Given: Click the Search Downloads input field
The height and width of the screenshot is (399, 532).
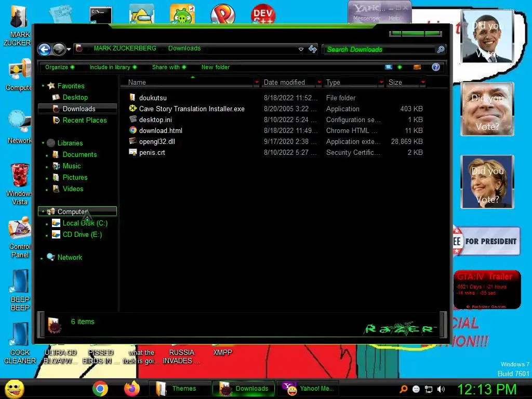Looking at the screenshot, I should click(380, 49).
